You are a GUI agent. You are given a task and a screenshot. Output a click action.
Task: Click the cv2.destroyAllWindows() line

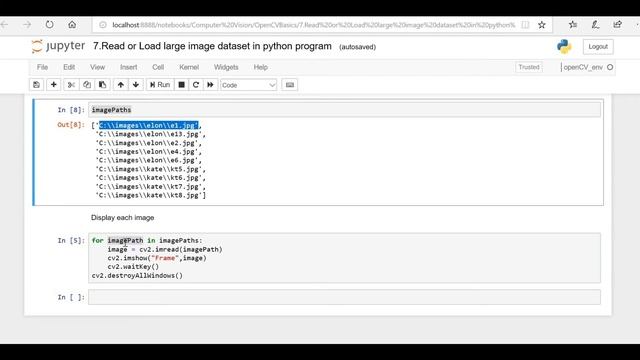click(x=137, y=276)
